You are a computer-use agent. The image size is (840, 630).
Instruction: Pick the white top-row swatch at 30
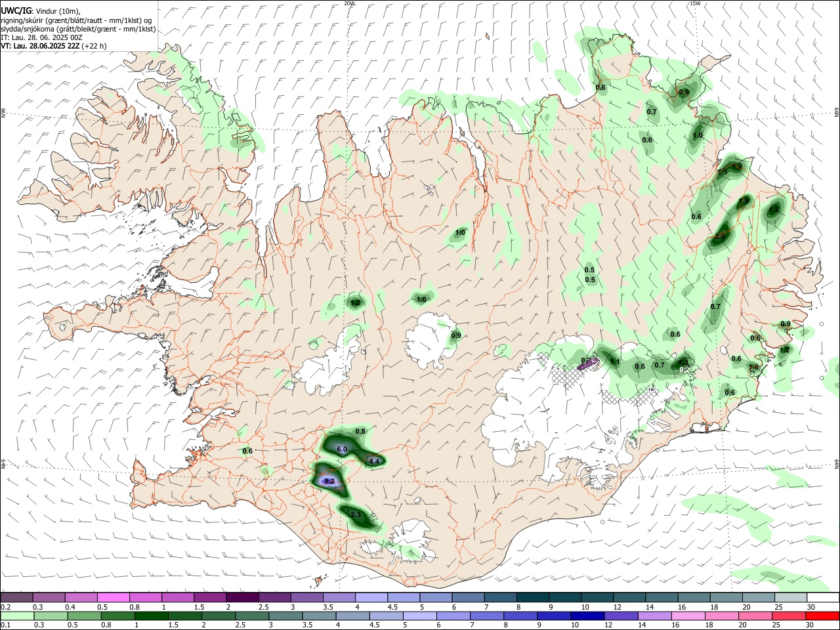click(823, 597)
